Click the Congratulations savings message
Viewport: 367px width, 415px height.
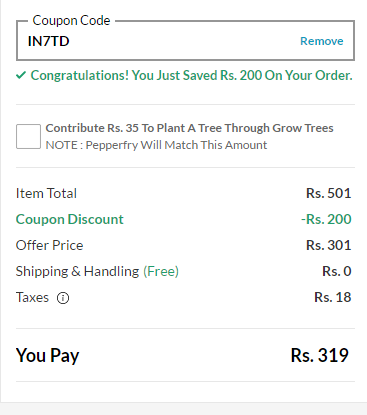tap(191, 75)
